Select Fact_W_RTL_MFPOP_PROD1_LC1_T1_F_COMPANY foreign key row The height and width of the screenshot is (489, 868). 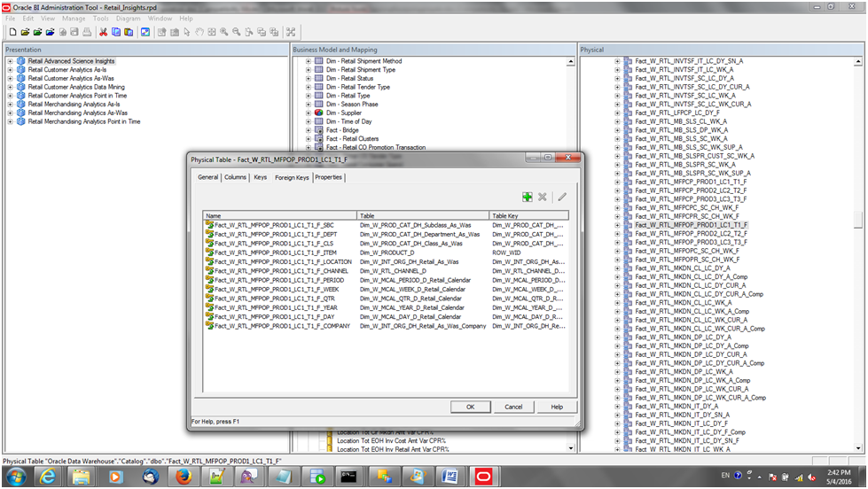(386, 326)
